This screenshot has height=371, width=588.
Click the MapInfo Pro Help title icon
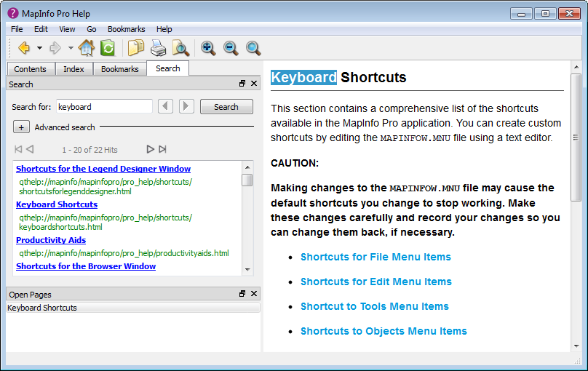coord(13,14)
